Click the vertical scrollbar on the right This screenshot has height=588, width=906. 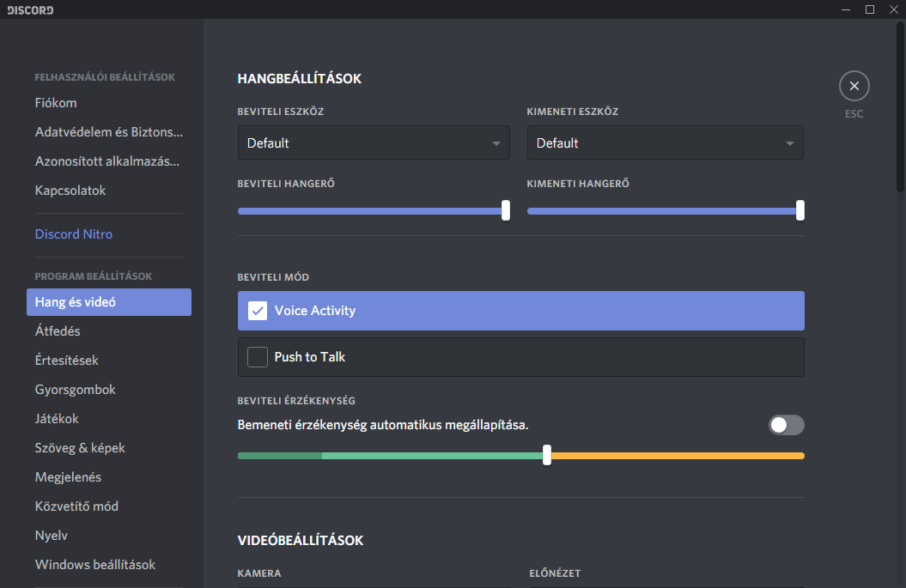[900, 106]
